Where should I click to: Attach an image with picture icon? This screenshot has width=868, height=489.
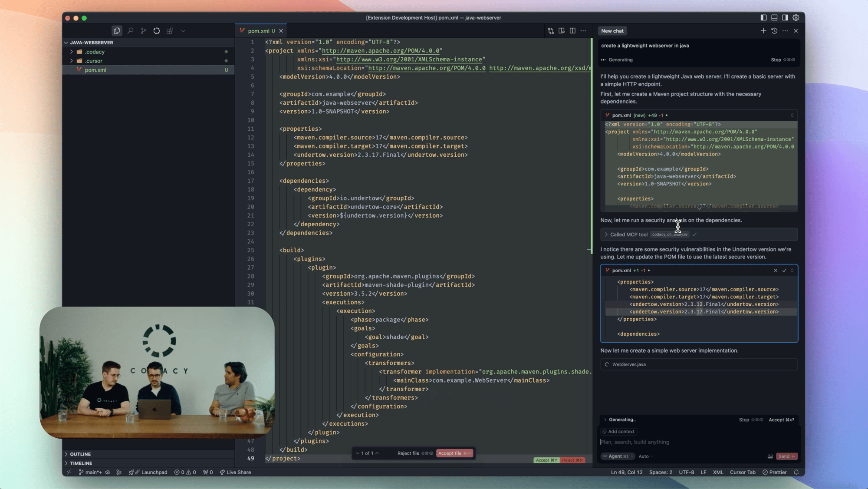[x=770, y=456]
